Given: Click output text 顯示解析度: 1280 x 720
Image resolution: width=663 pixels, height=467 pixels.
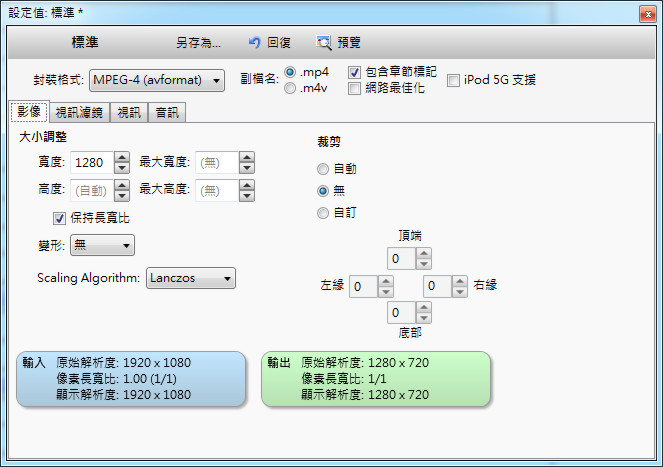Looking at the screenshot, I should click(x=365, y=395).
